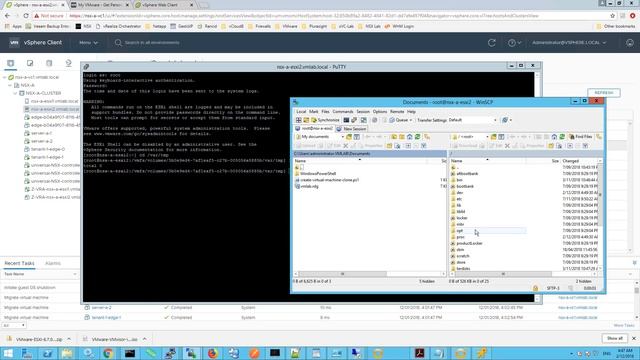This screenshot has width=640, height=360.
Task: Switch to Alarms tab in vSphere
Action: coord(53,263)
